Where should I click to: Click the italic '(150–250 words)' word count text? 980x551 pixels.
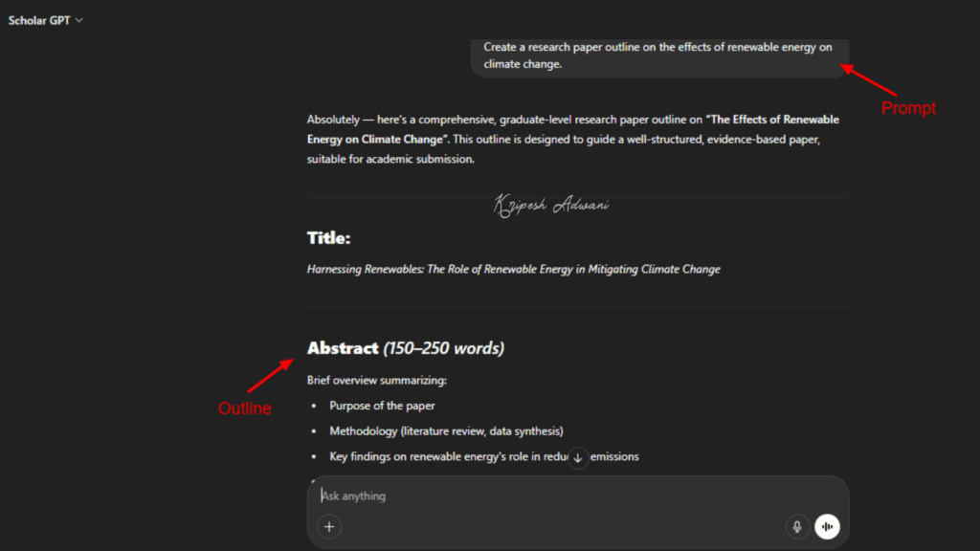pos(444,348)
